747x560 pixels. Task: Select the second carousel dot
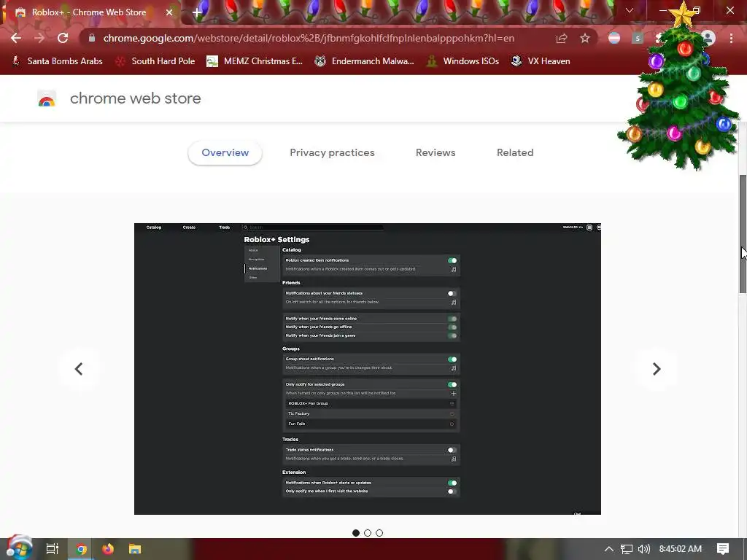tap(368, 533)
